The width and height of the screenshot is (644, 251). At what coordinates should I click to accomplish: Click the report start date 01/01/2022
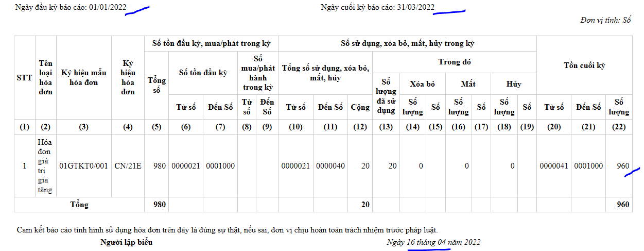(x=108, y=7)
